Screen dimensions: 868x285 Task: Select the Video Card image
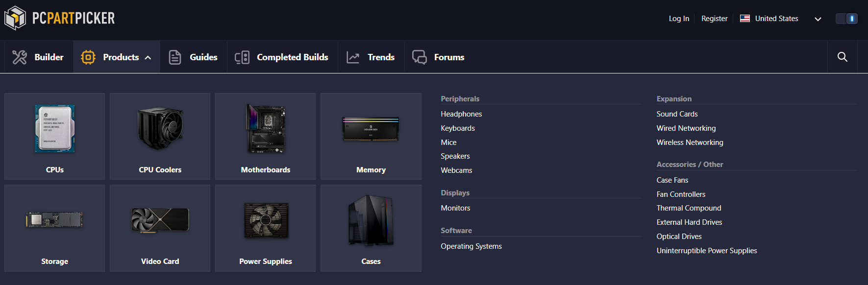160,220
